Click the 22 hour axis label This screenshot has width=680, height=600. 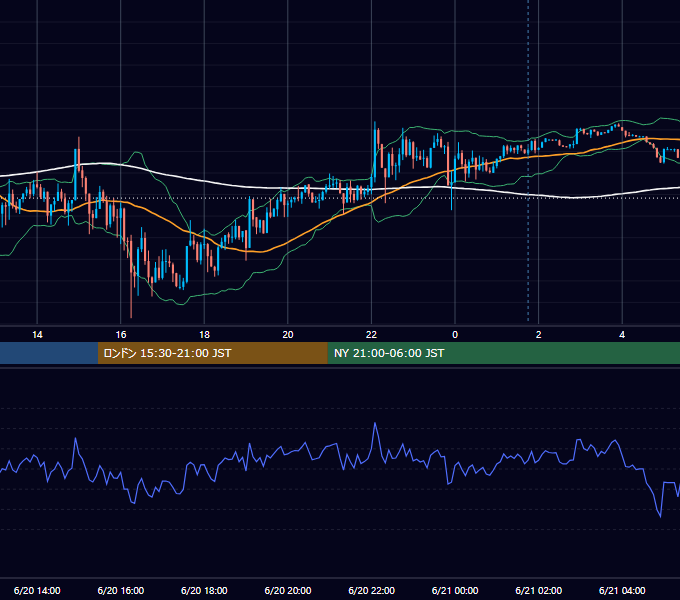pos(371,335)
